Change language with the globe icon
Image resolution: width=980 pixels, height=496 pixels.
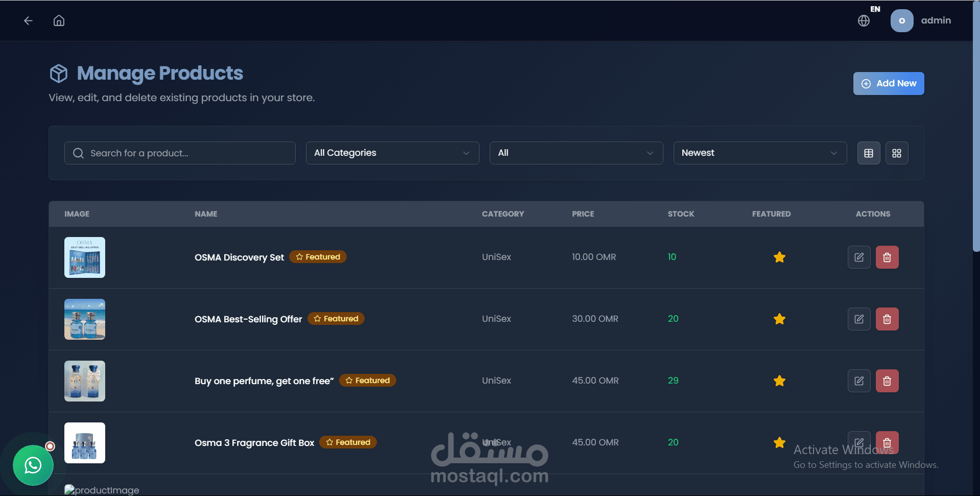coord(864,20)
